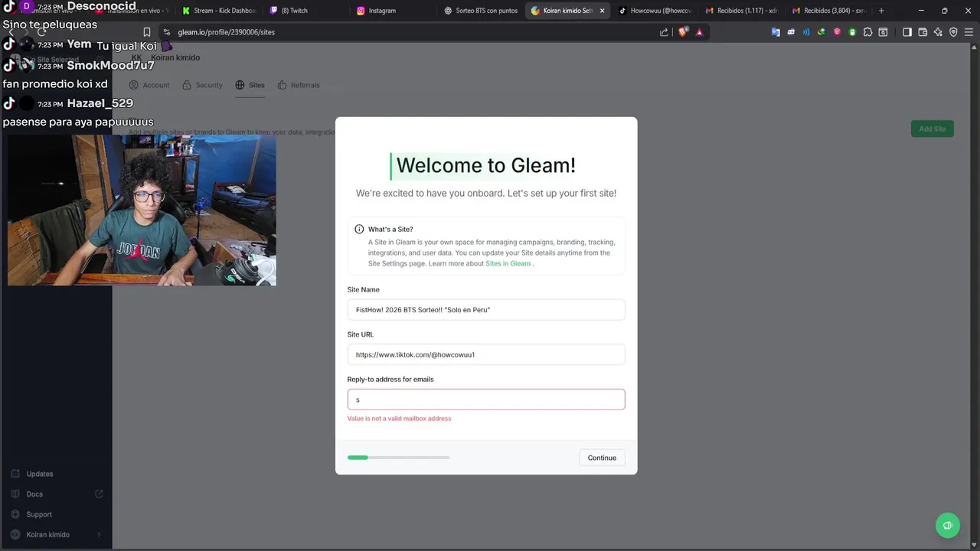Switch to the Howcowuu TikTok tab
The height and width of the screenshot is (551, 980).
(x=655, y=11)
